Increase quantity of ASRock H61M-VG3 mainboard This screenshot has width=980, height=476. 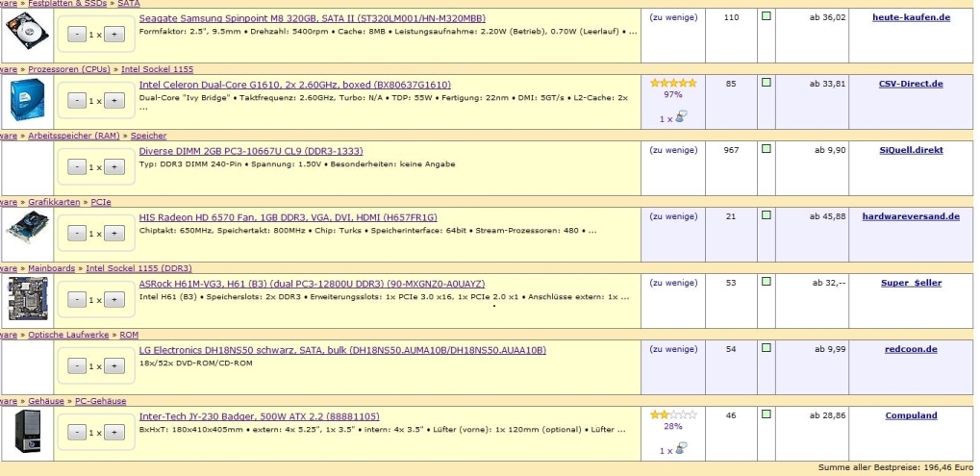point(113,300)
